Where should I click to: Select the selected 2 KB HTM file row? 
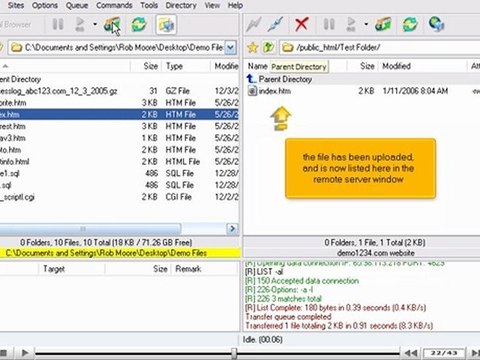pos(119,114)
